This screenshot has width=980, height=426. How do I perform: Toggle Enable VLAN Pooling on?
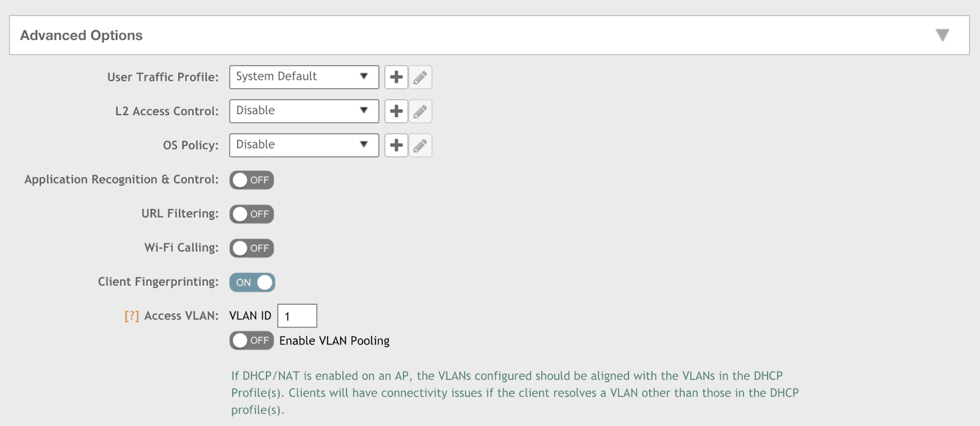tap(252, 340)
